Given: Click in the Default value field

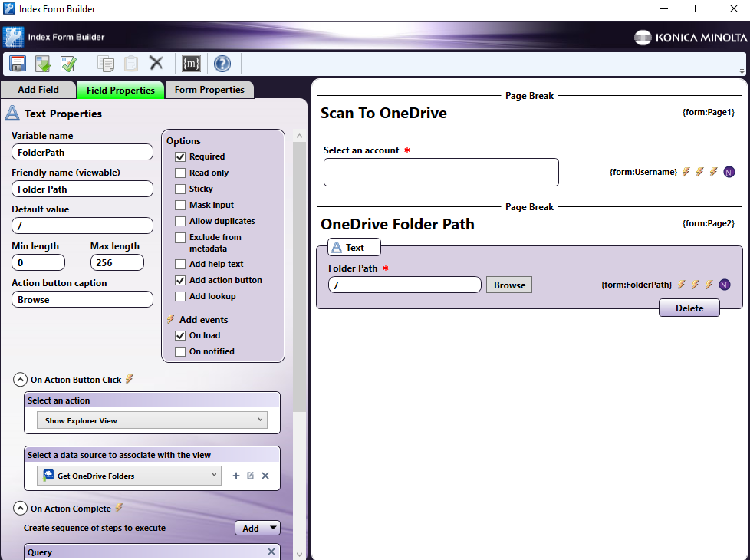Looking at the screenshot, I should click(82, 226).
